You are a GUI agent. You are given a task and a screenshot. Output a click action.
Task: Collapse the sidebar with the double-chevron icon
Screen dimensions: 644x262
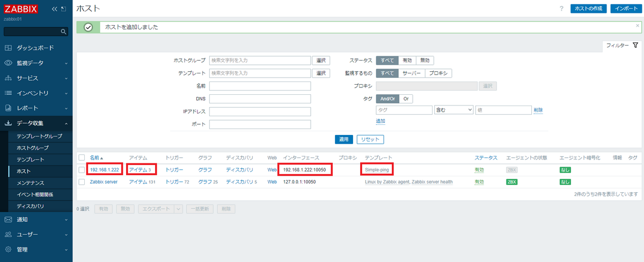(54, 9)
